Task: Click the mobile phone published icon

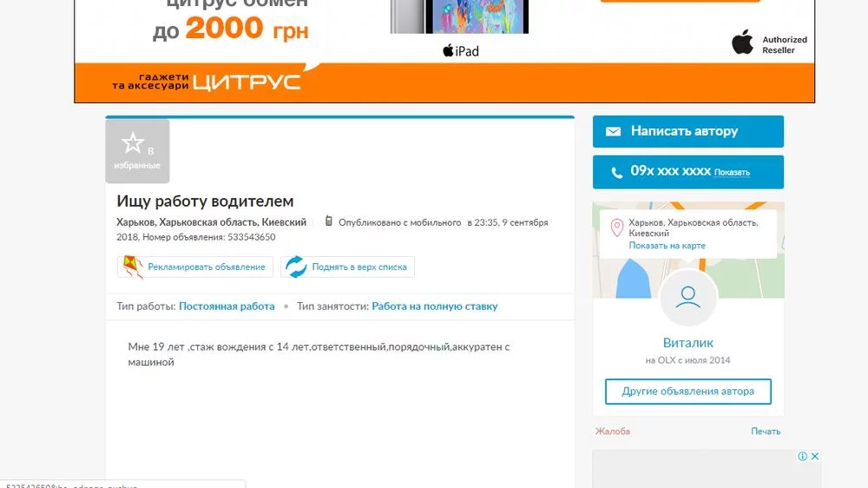Action: (x=328, y=221)
